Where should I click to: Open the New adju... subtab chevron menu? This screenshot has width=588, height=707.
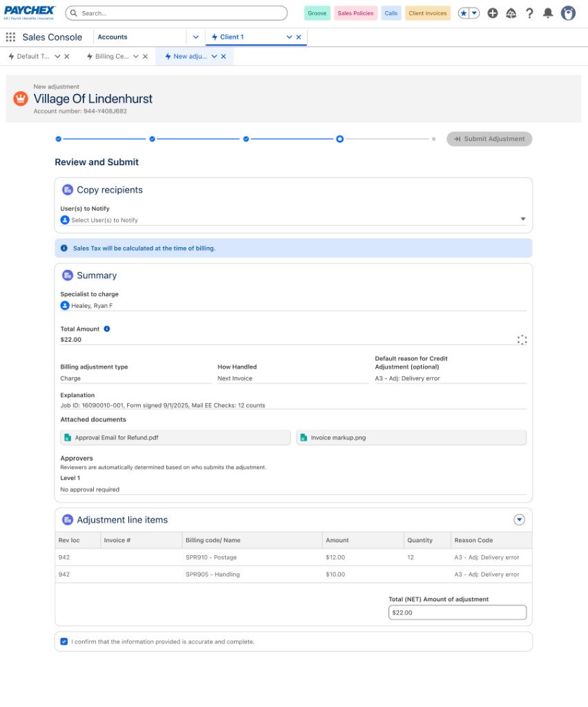click(x=215, y=57)
